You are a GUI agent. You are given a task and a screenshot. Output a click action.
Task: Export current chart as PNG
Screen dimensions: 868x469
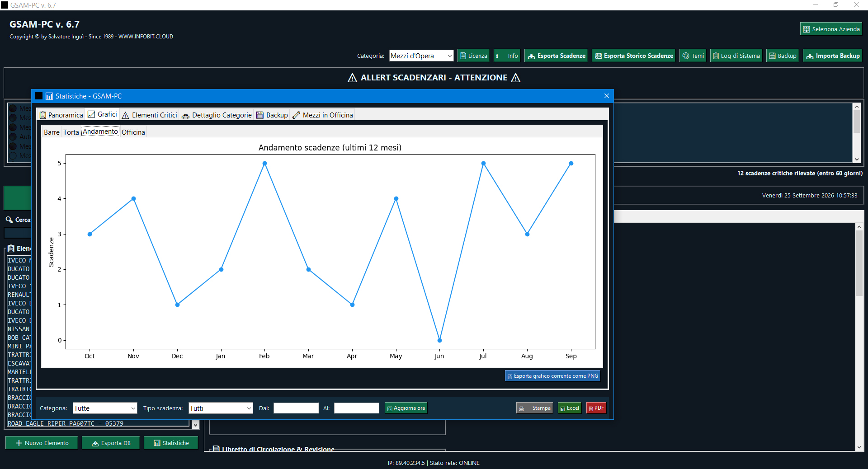(x=552, y=376)
